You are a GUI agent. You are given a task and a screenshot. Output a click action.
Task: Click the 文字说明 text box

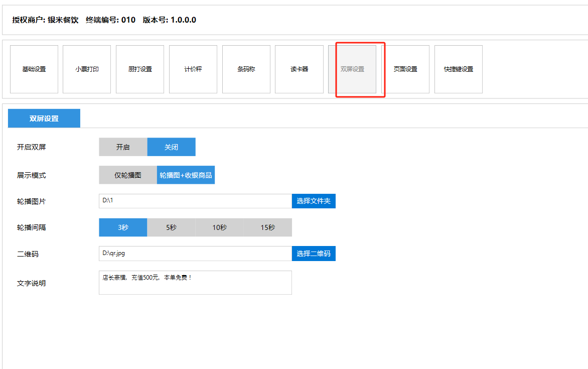pos(195,283)
